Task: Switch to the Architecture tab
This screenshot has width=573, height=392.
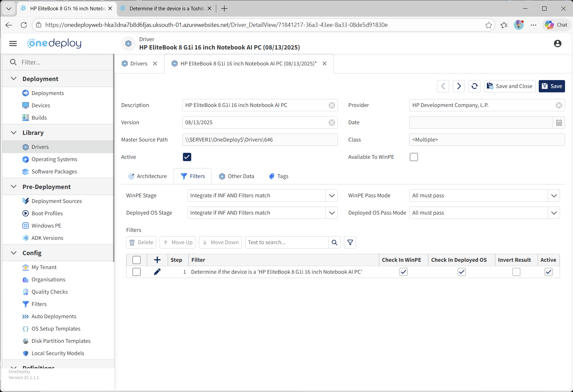Action: [x=148, y=176]
